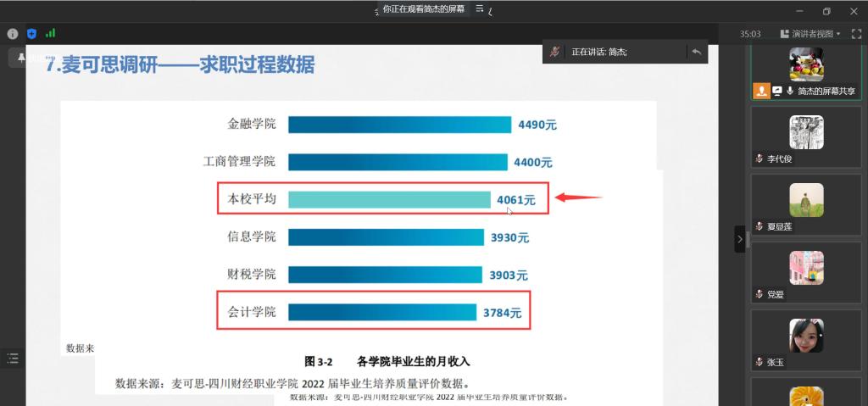The image size is (868, 406).
Task: Toggle the pin icon at top left
Action: pos(20,57)
